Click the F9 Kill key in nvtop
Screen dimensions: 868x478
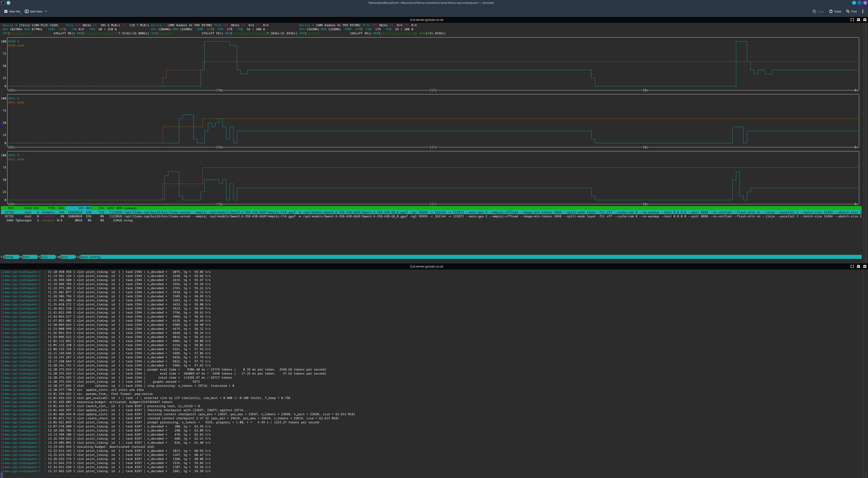tap(46, 257)
